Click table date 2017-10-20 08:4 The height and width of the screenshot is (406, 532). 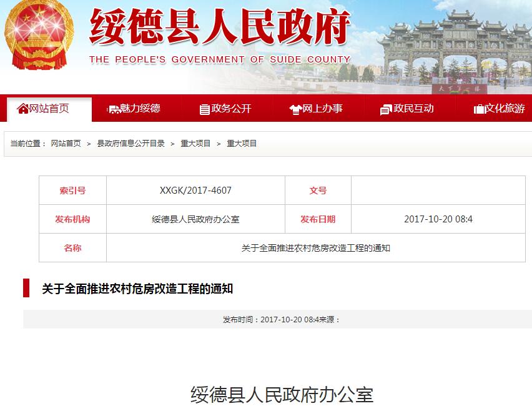438,219
